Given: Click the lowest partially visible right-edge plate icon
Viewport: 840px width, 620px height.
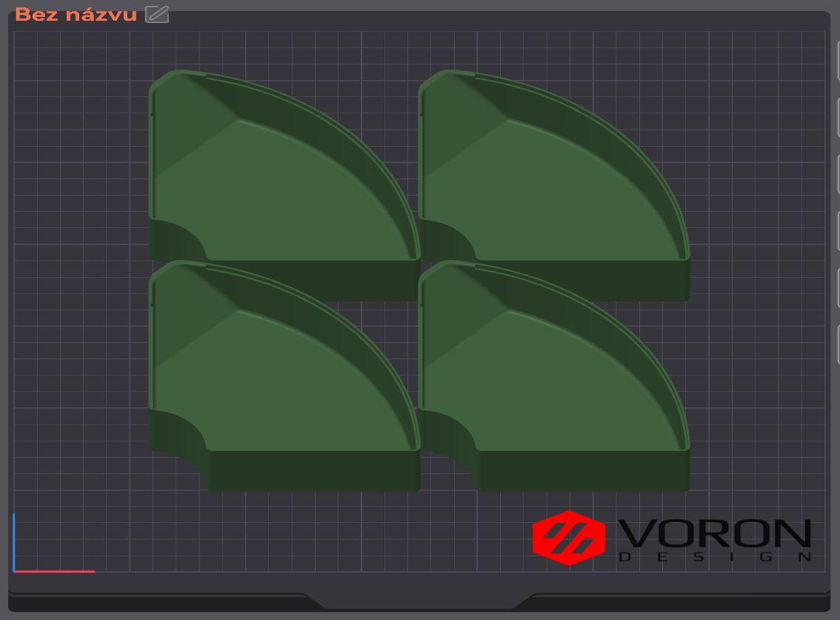Looking at the screenshot, I should coord(838,344).
